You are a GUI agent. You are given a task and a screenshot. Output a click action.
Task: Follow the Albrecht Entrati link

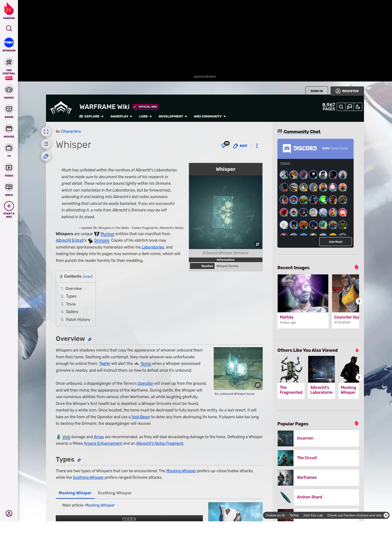pyautogui.click(x=70, y=240)
